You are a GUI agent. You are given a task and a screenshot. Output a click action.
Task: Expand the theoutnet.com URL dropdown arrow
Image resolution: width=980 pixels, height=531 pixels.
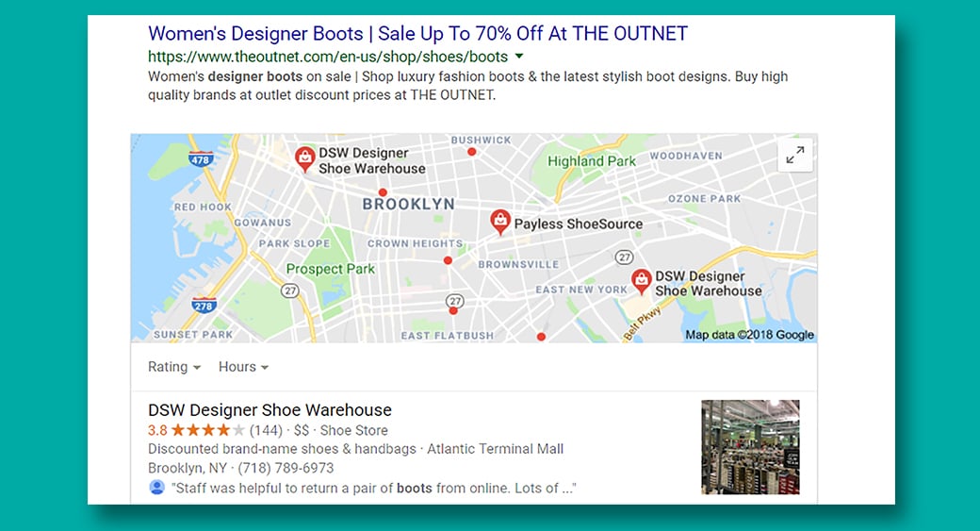(519, 57)
